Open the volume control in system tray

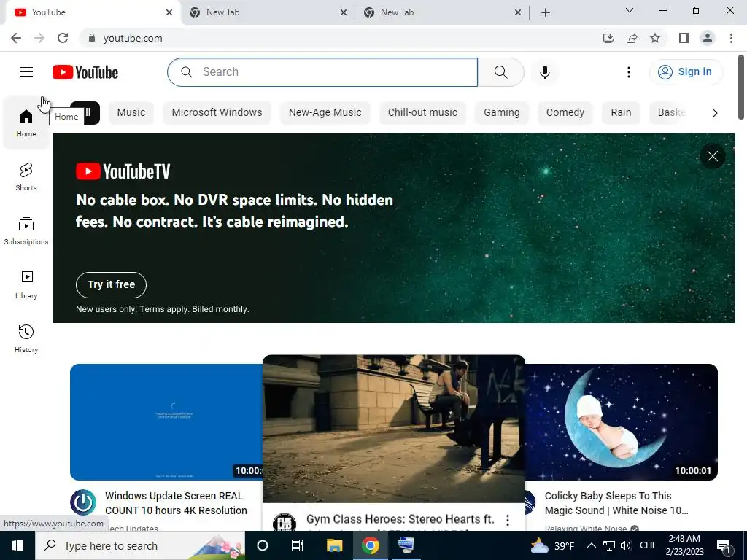point(626,545)
